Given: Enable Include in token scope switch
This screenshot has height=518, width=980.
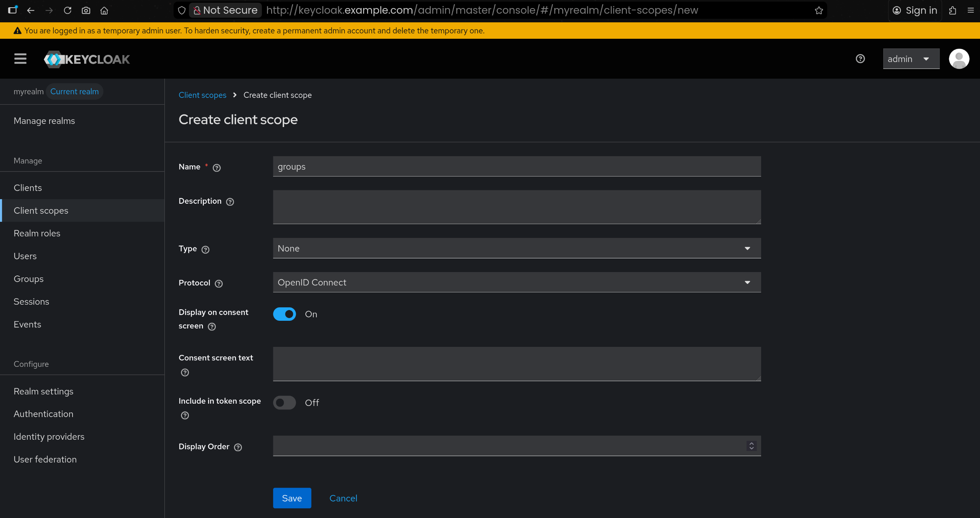Looking at the screenshot, I should pos(285,403).
